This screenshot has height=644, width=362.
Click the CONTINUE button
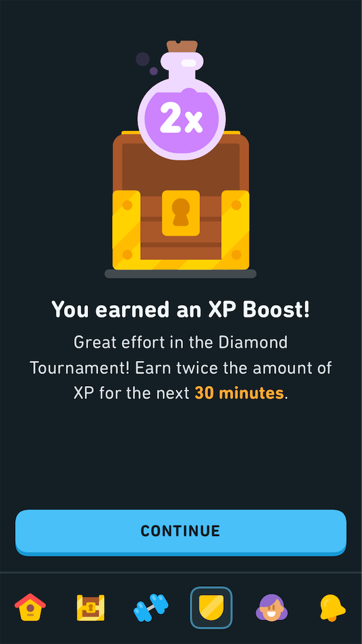180,532
